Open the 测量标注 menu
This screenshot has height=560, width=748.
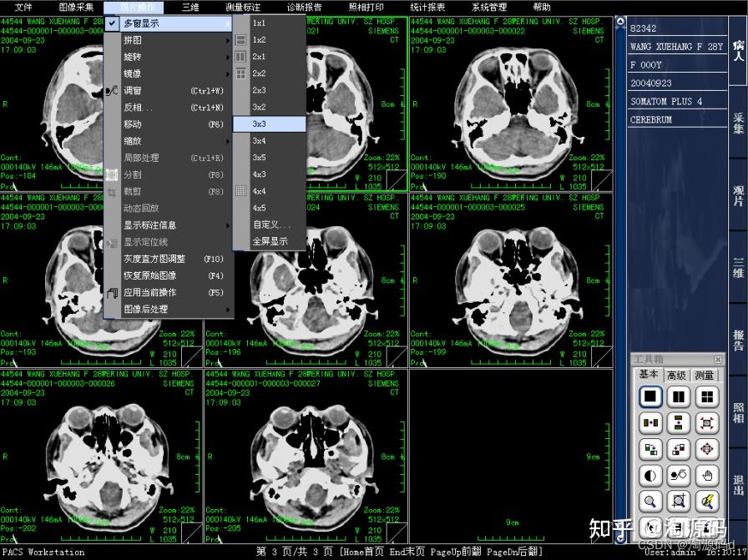tap(243, 8)
